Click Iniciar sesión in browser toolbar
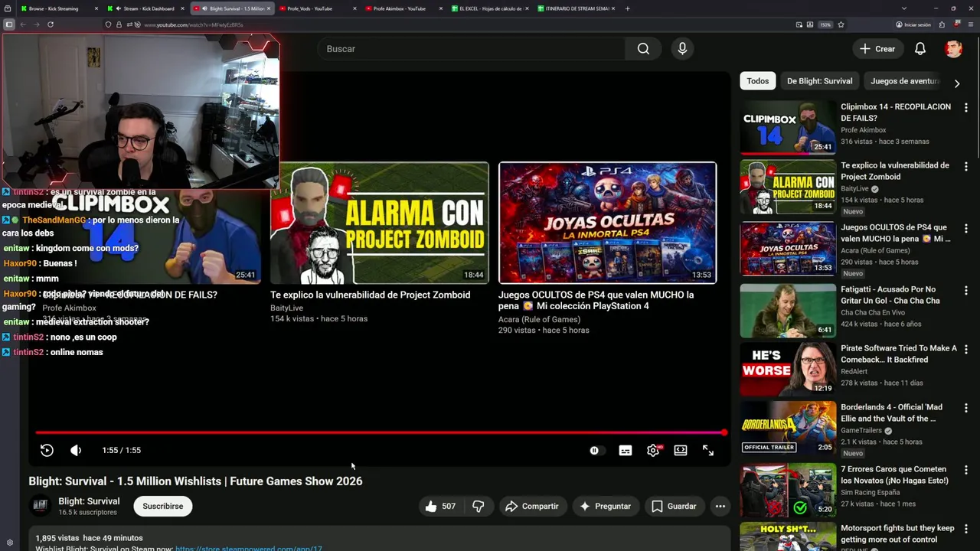This screenshot has height=551, width=980. (913, 24)
